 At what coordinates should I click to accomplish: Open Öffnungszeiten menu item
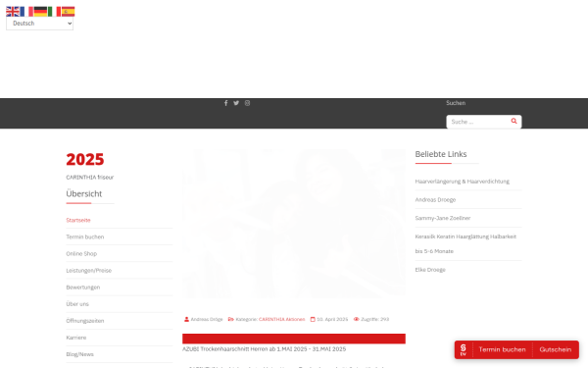[x=85, y=321]
